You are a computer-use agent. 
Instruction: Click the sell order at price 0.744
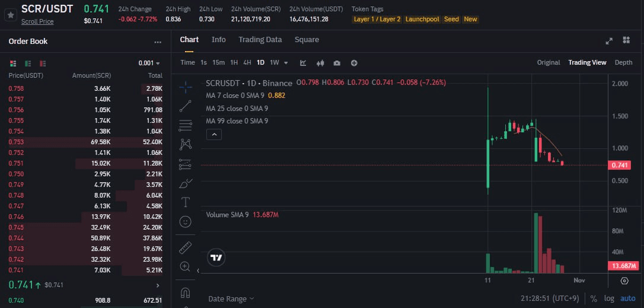85,238
